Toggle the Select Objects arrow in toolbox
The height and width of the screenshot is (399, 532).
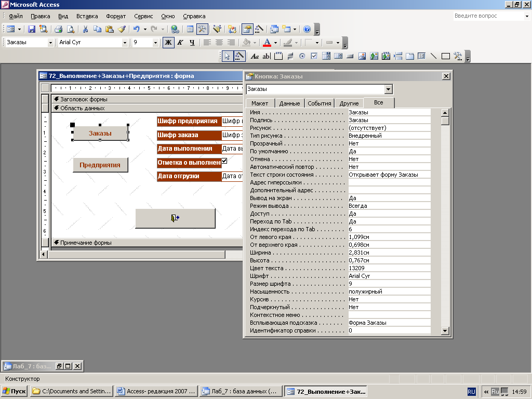point(228,56)
